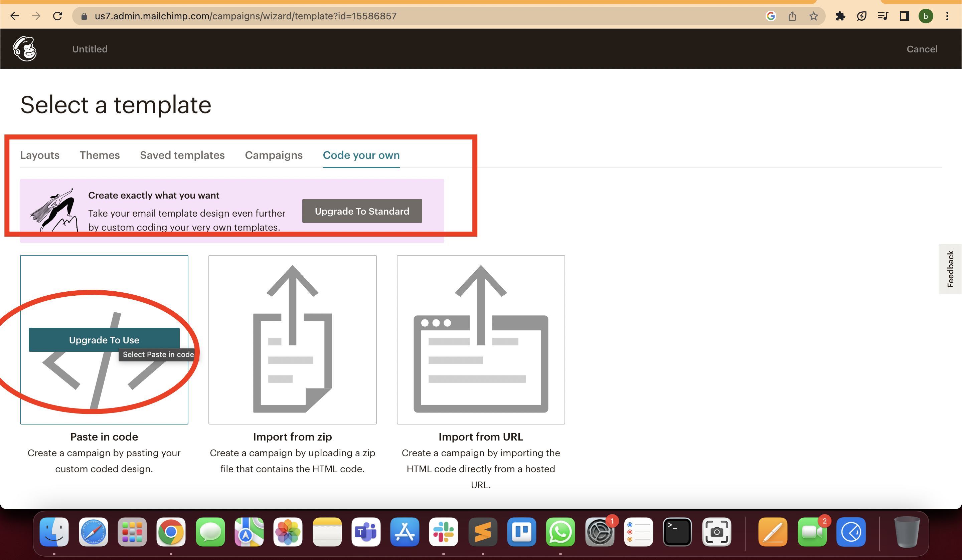
Task: Click the Mailchimp Freddie logo
Action: tap(25, 49)
